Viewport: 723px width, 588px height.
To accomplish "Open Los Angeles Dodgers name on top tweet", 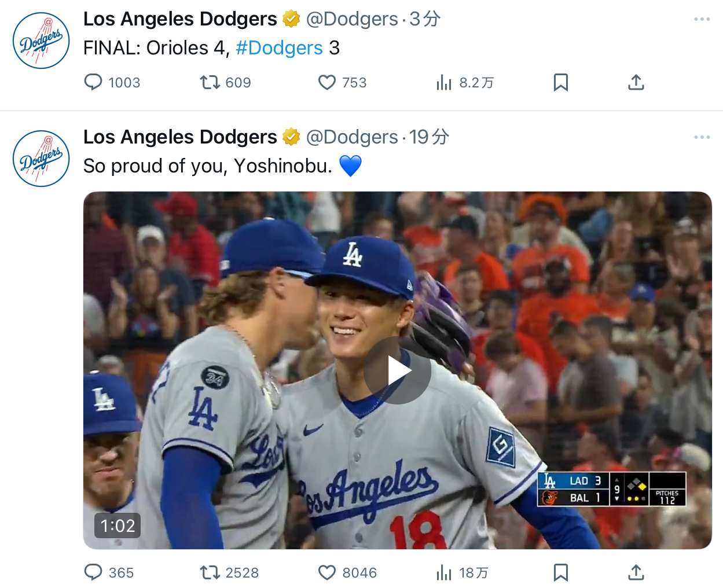I will tap(180, 19).
